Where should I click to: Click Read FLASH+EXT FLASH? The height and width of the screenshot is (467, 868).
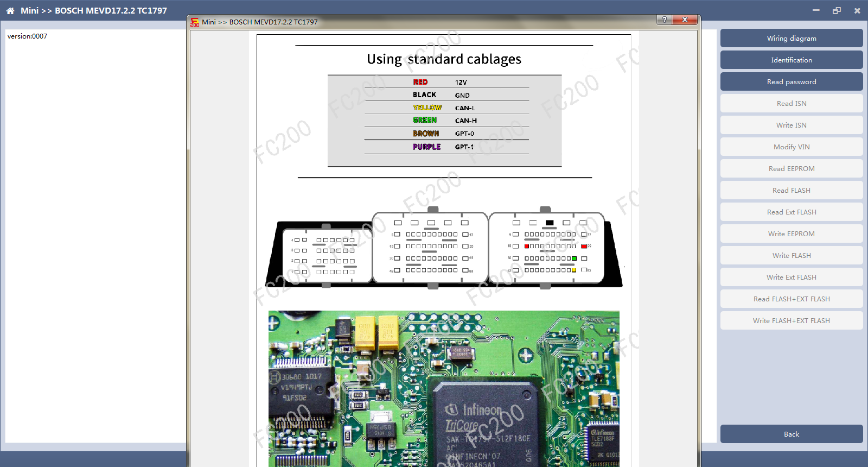pos(792,299)
